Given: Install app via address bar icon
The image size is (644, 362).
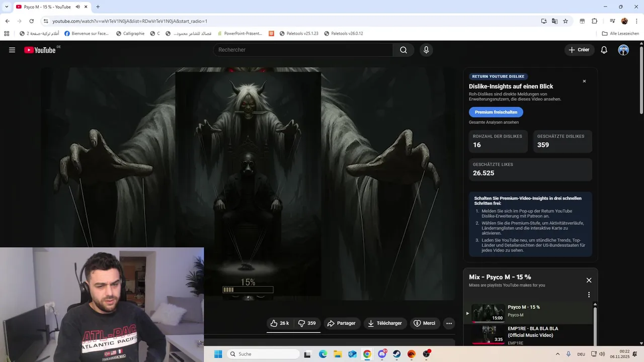Looking at the screenshot, I should coord(544,21).
